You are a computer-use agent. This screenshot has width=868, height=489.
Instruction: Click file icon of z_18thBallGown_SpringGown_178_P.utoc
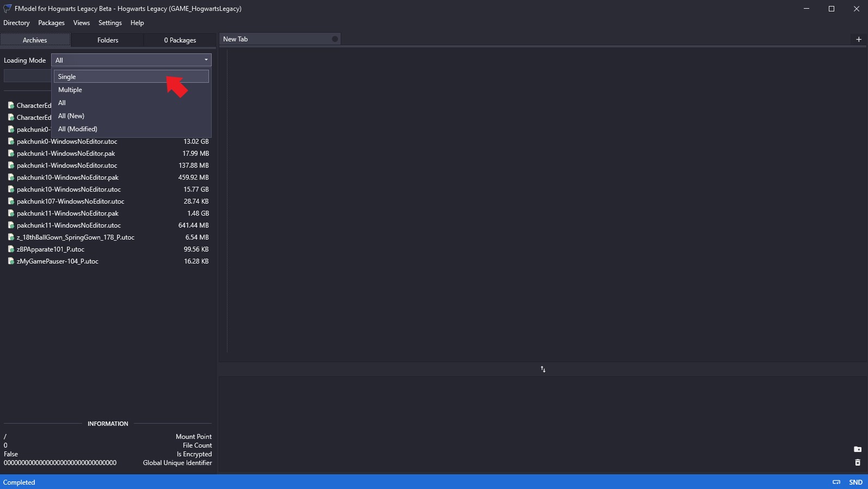point(11,237)
